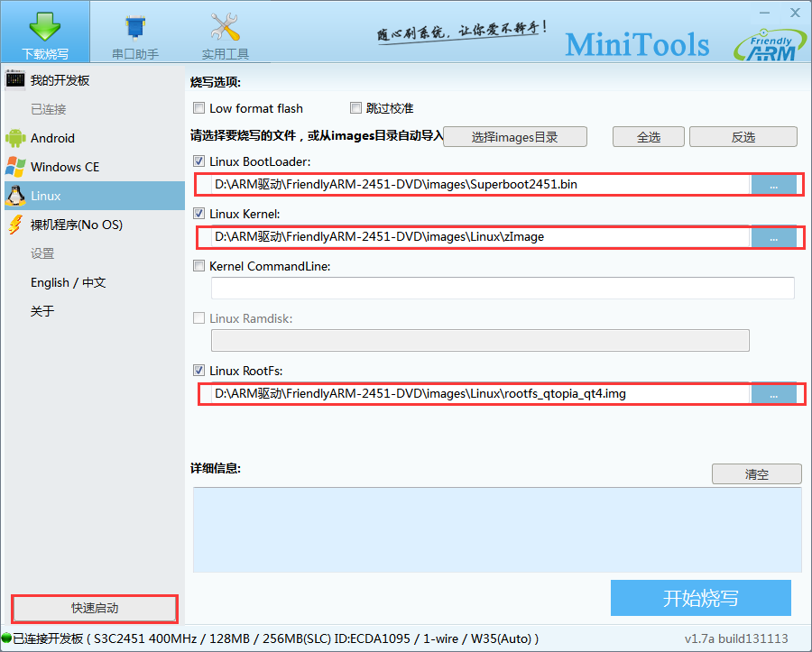Viewport: 812px width, 652px height.
Task: Switch language via English / 中文
Action: point(68,282)
